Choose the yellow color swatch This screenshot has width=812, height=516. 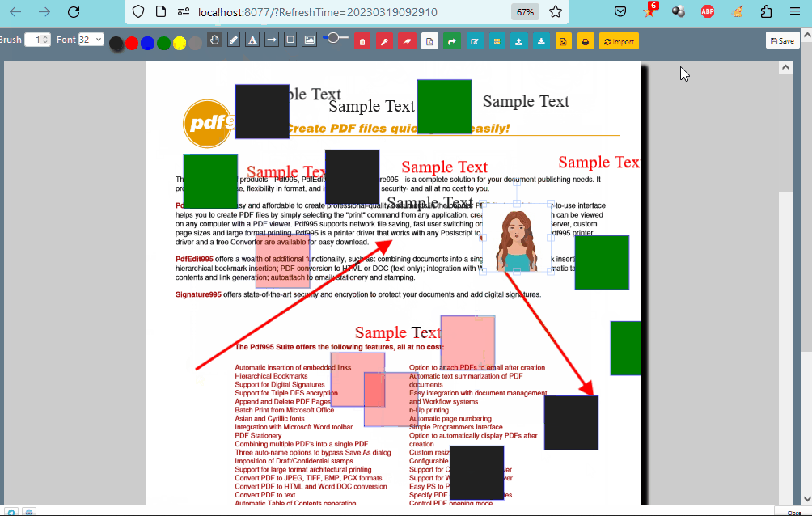(180, 44)
